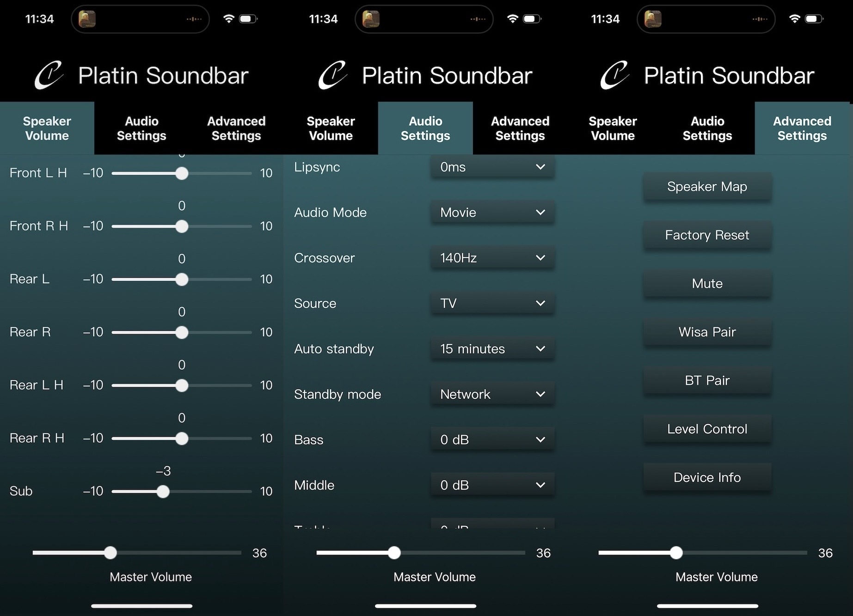Click the Crossover setting label

pos(325,257)
